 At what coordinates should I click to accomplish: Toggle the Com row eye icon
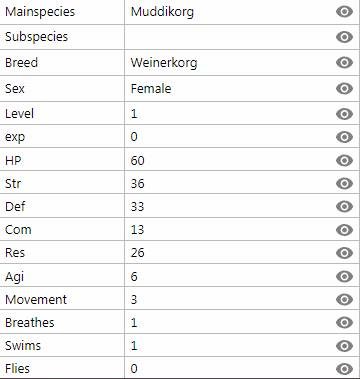[x=344, y=230]
